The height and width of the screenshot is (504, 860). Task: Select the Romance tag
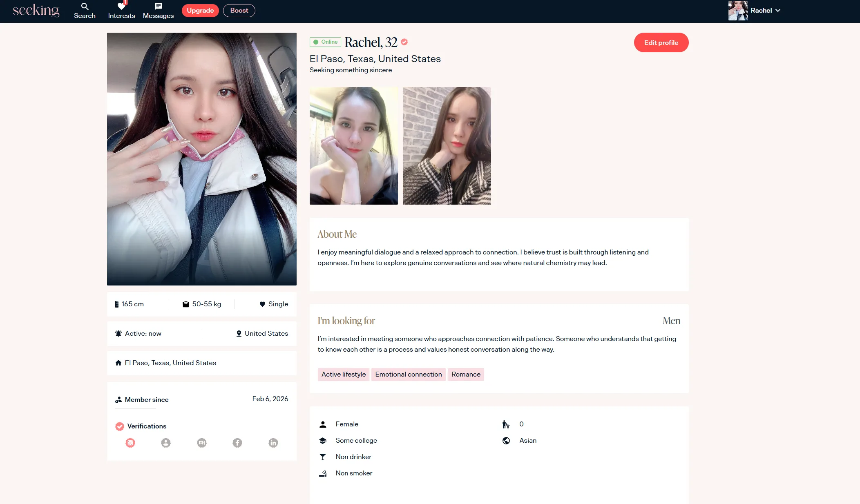pos(466,375)
